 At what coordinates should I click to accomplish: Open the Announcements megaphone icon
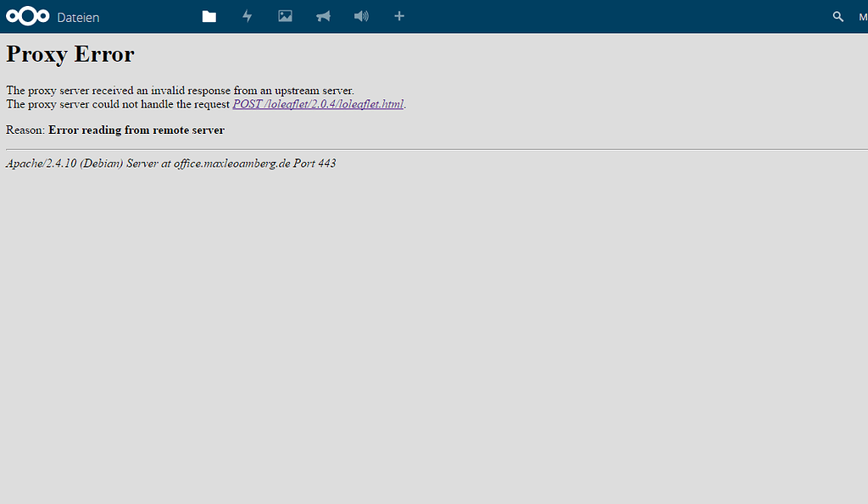tap(323, 17)
